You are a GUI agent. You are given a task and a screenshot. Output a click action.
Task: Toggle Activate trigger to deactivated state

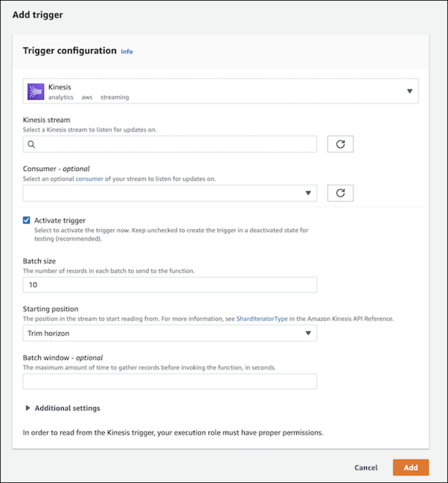[x=26, y=220]
